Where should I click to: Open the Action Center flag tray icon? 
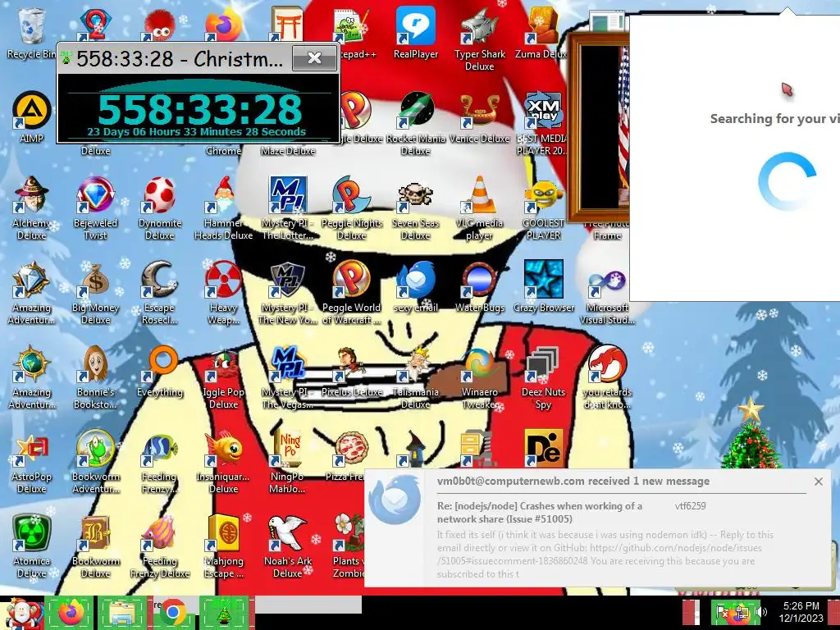(724, 612)
